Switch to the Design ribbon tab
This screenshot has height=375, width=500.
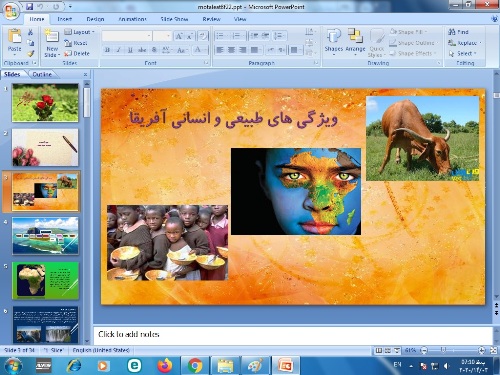pos(95,19)
